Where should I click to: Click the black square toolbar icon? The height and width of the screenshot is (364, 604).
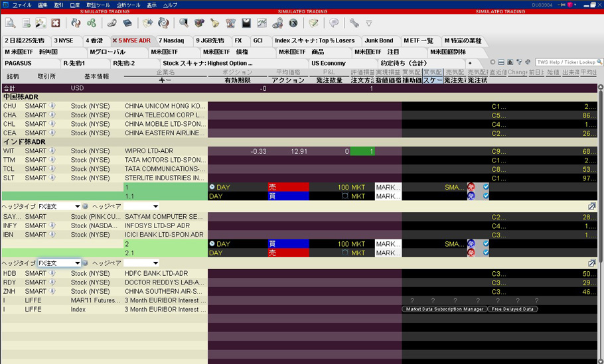point(246,23)
